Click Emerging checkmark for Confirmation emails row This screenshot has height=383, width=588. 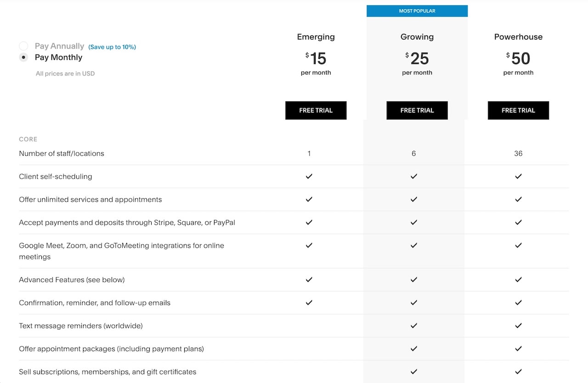coord(309,303)
